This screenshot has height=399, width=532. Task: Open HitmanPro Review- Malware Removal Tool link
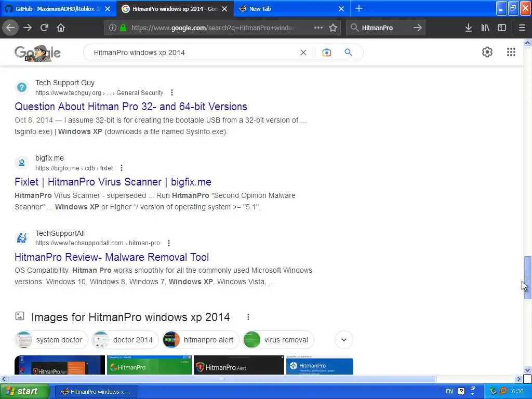(112, 257)
